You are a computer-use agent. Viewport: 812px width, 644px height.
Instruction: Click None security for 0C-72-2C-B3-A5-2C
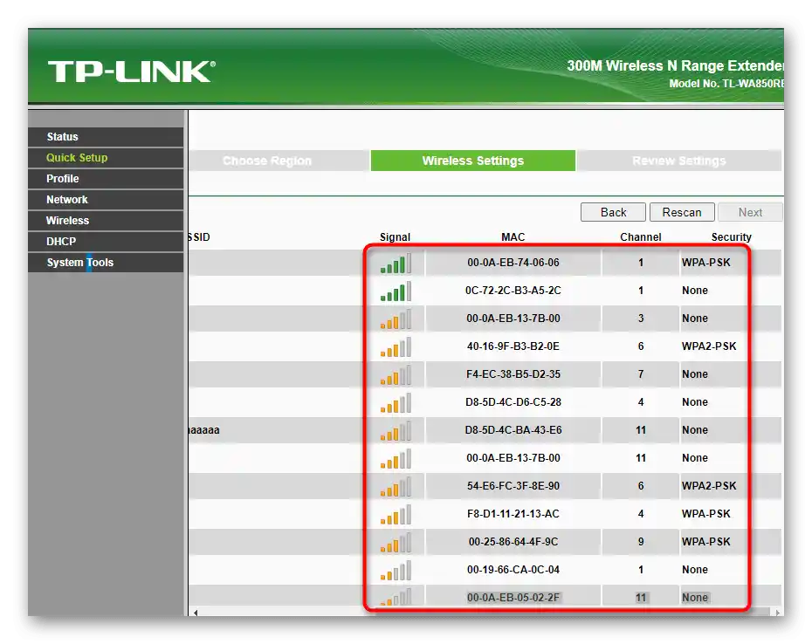(694, 291)
